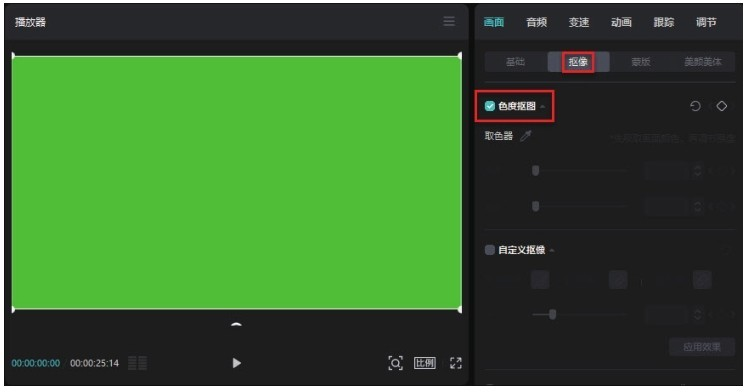The image size is (749, 392).
Task: Add a keyframe with the diamond icon
Action: pos(721,106)
